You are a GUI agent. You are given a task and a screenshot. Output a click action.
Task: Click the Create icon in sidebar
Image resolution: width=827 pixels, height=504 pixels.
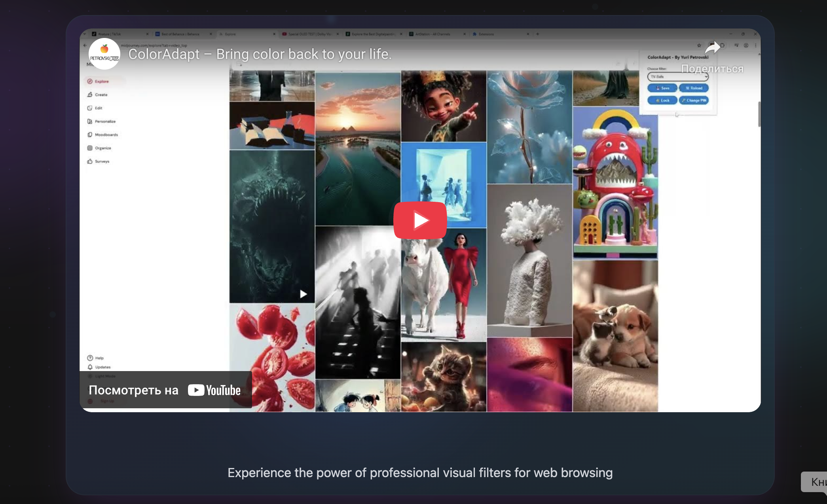pos(90,95)
